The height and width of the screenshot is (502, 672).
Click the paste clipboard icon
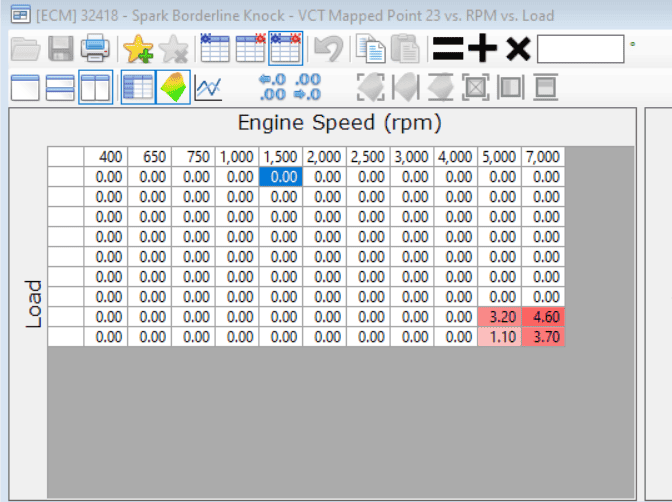(x=405, y=48)
